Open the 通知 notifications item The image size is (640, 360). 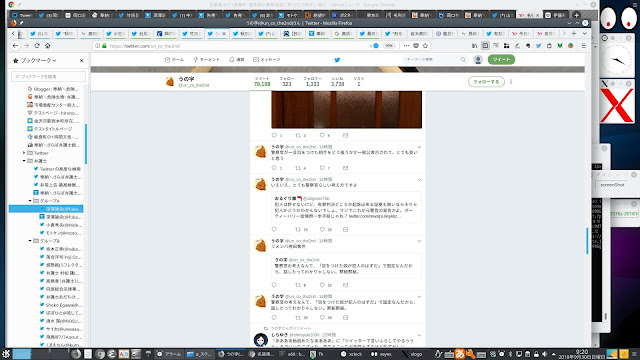237,60
